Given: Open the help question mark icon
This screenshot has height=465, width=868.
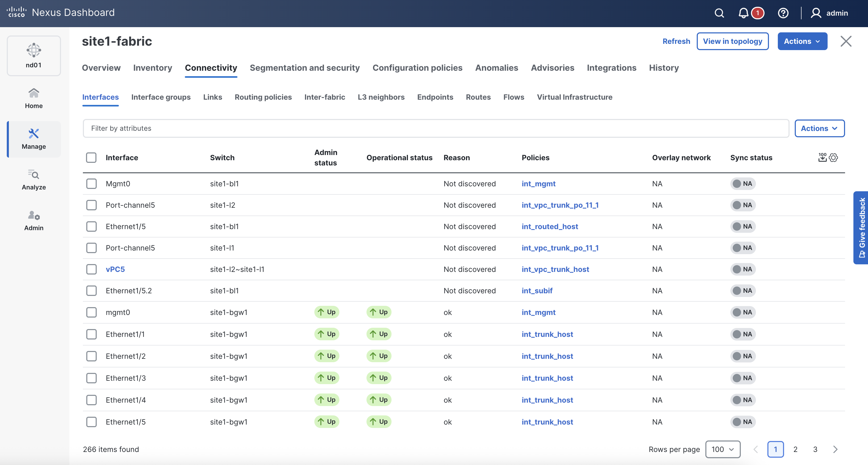Looking at the screenshot, I should tap(783, 13).
